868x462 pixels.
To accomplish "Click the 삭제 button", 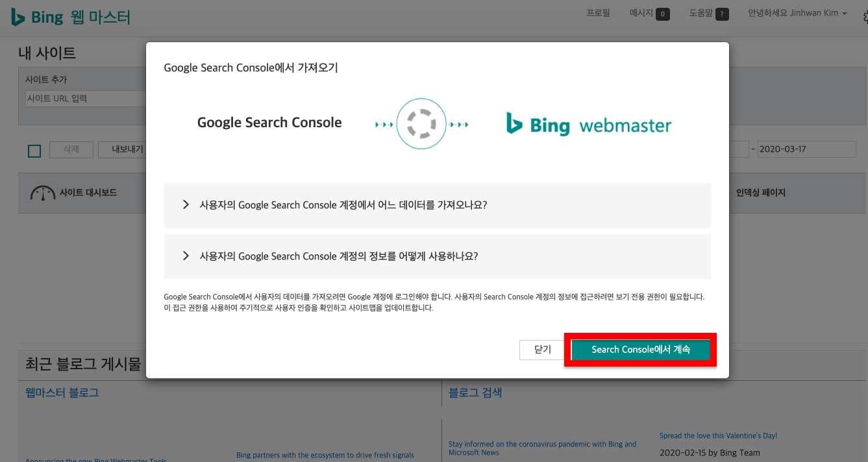I will coord(71,149).
